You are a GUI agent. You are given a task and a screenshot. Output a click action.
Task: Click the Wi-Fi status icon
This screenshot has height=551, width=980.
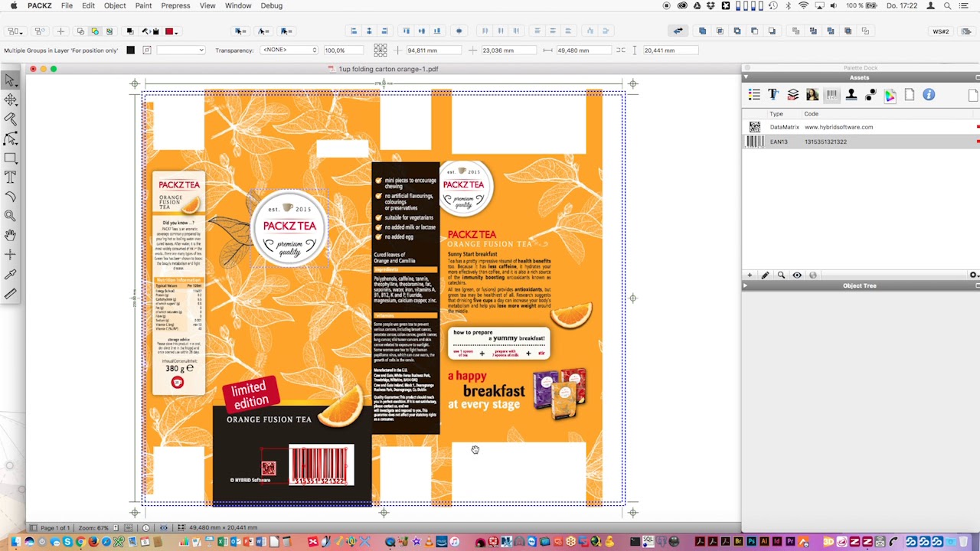pyautogui.click(x=803, y=5)
